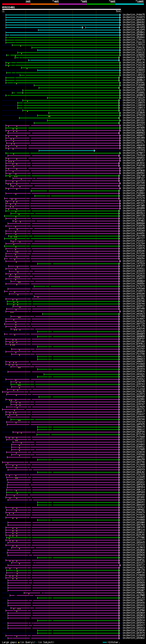Click the short cyan alignment bar for UniRef100_A7Y7F5
This screenshot has width=146, height=644.
click(x=67, y=151)
